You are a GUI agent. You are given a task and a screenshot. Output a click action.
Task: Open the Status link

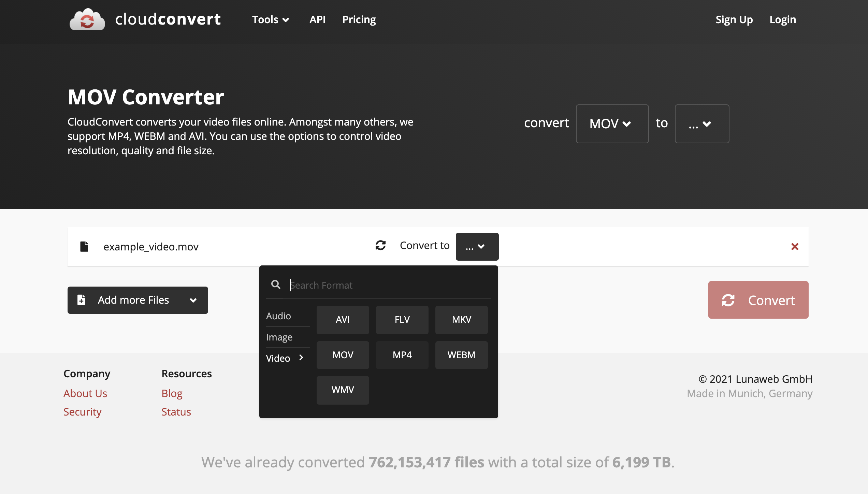point(176,412)
